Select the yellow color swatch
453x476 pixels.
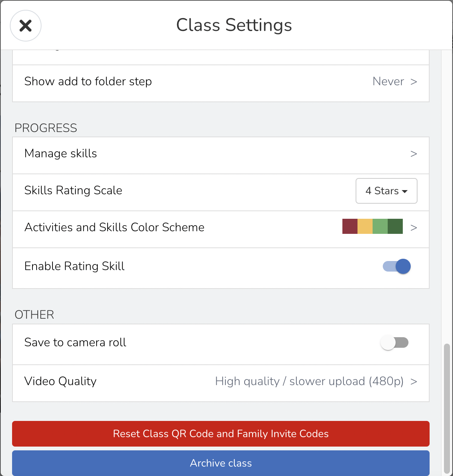tap(365, 226)
